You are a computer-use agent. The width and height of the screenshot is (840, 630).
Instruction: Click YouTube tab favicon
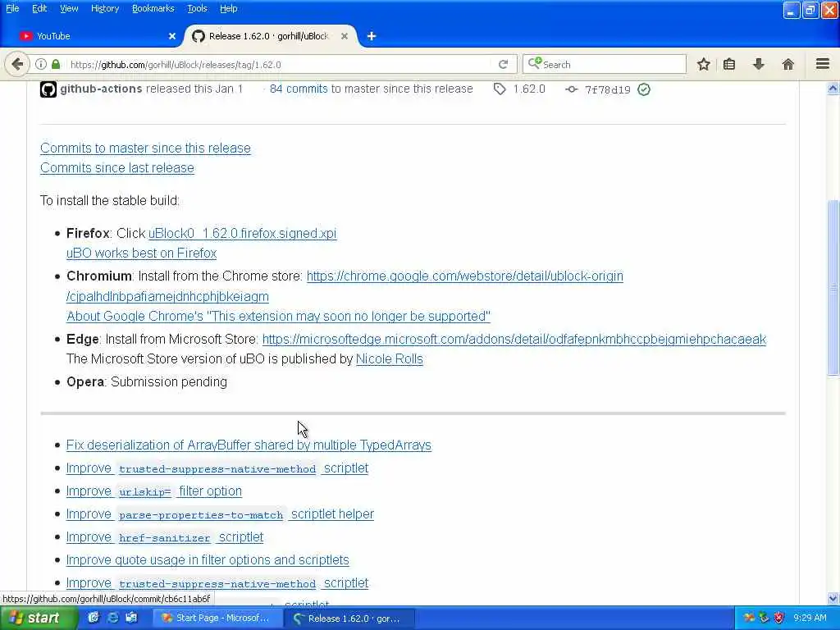(25, 36)
